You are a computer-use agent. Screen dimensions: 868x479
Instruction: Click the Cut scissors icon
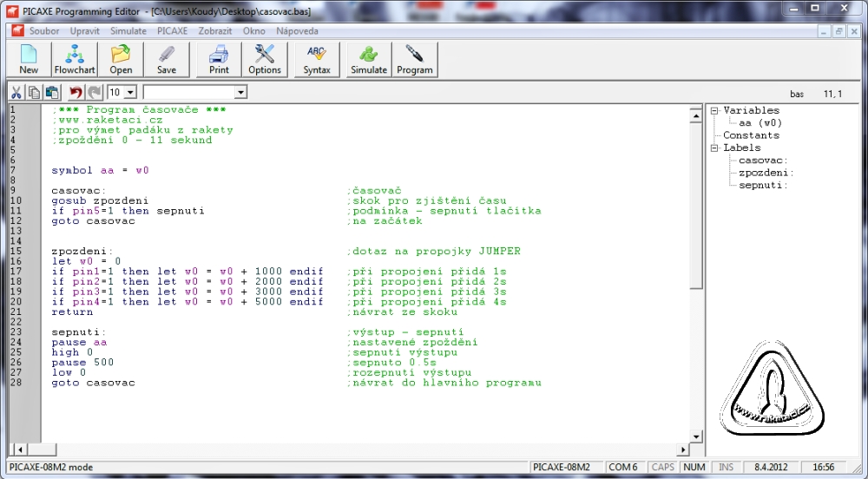point(16,92)
